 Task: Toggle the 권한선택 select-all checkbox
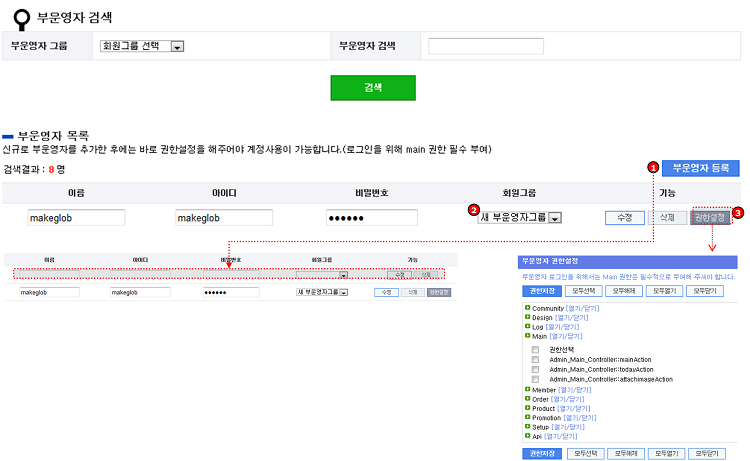[536, 349]
